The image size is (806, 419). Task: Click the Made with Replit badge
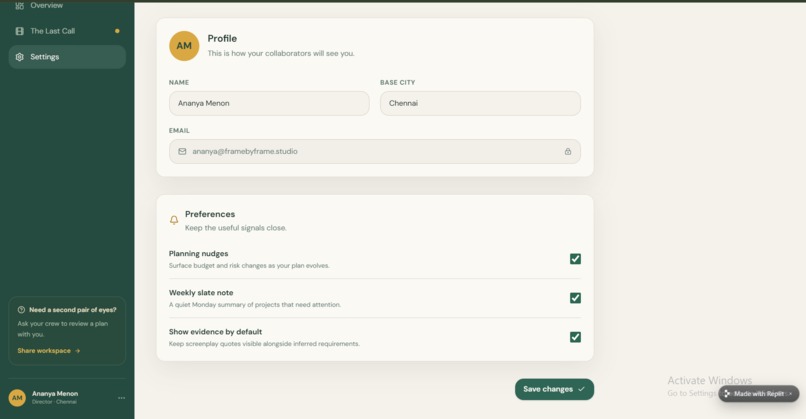coord(758,394)
